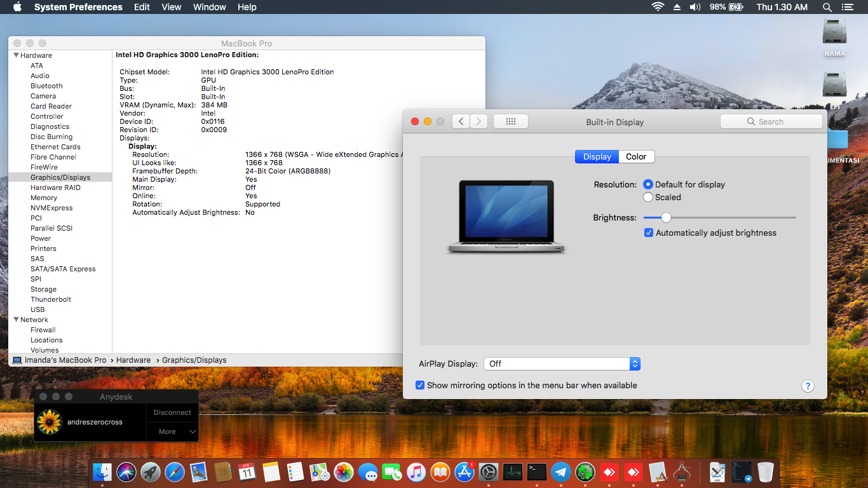Open System Information chip icon in dock

point(682,472)
